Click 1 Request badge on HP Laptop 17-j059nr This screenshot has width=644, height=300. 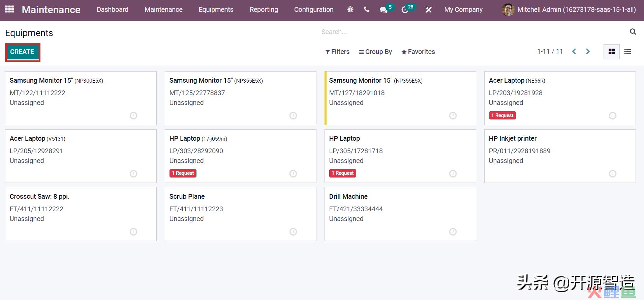[183, 173]
